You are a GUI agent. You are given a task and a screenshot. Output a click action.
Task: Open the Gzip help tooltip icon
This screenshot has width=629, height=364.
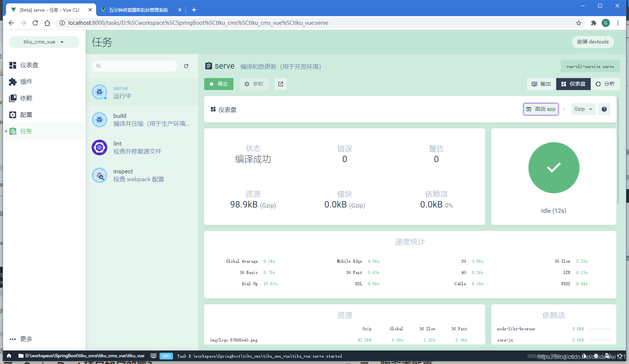(x=604, y=109)
